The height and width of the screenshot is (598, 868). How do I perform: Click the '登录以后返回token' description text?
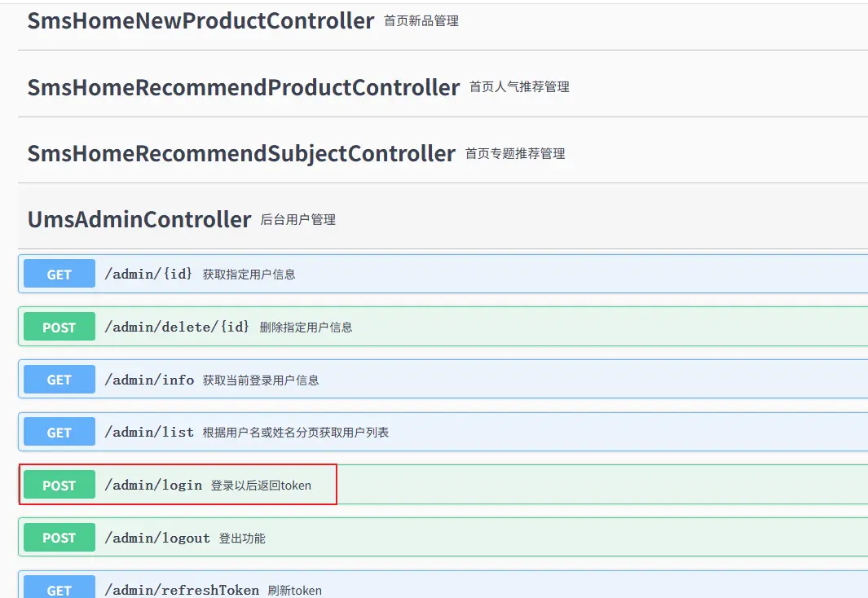pyautogui.click(x=261, y=486)
